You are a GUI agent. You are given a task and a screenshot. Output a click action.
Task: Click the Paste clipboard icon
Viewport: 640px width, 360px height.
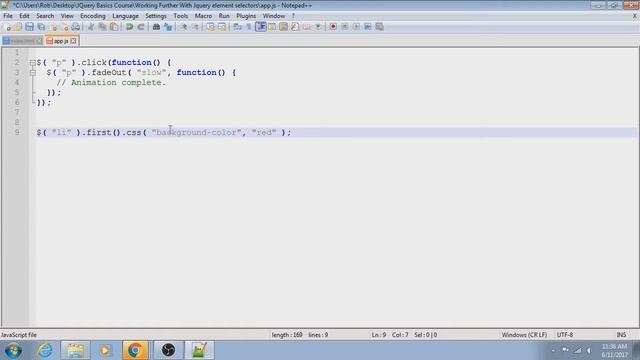pos(114,27)
